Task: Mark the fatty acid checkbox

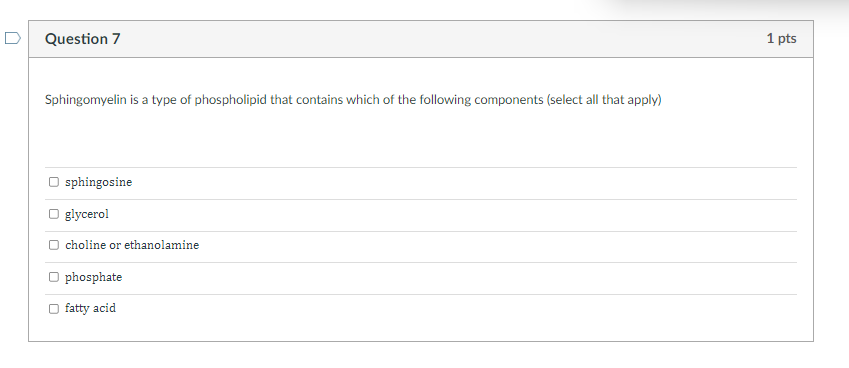Action: pyautogui.click(x=54, y=308)
